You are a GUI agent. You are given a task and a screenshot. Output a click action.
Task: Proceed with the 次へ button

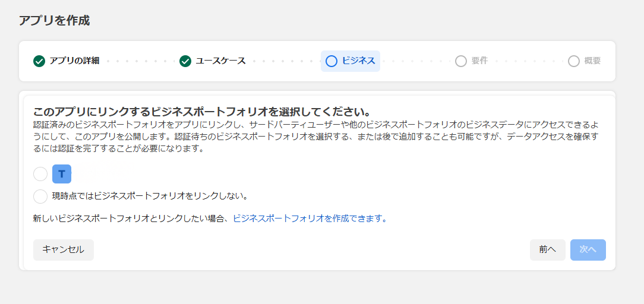coord(588,250)
